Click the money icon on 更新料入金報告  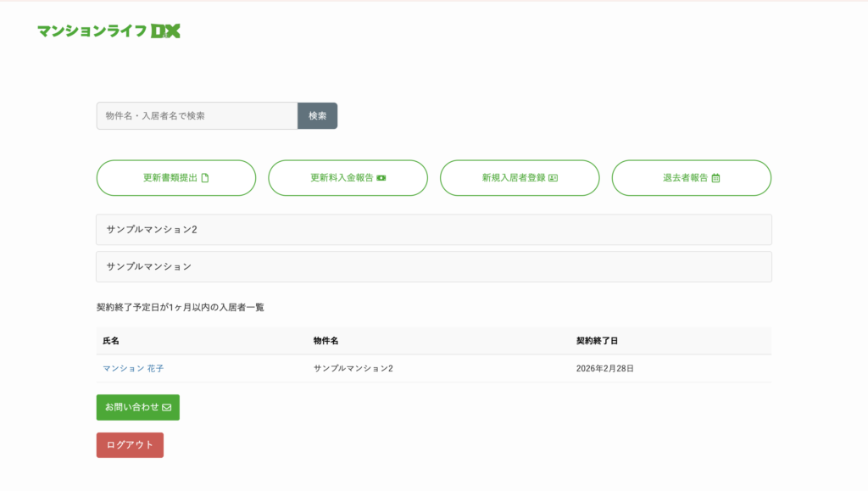[x=381, y=178]
